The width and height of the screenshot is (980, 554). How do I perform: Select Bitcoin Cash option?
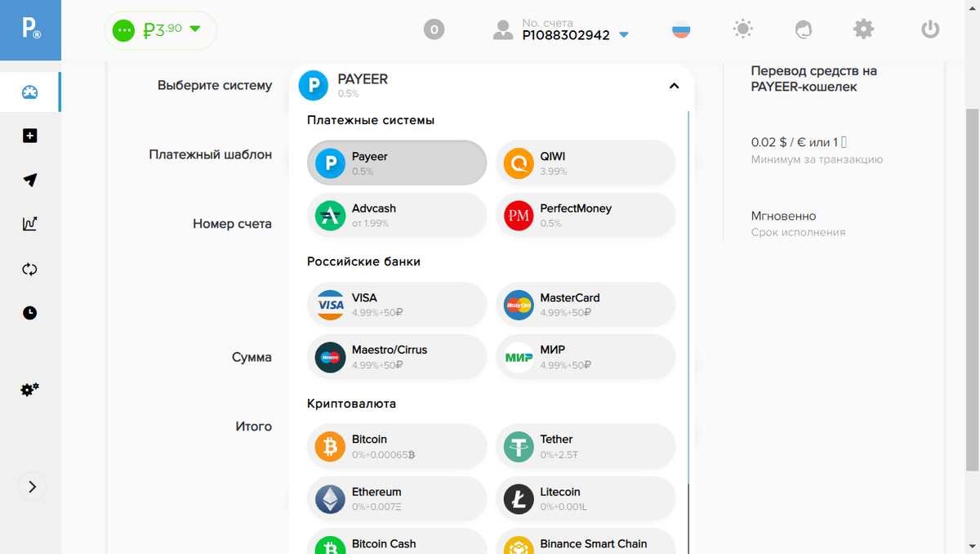tap(397, 542)
